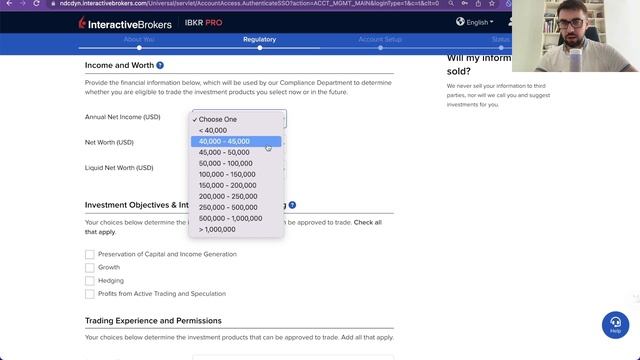Select the 500,000 - 1,000,000 option
This screenshot has height=360, width=640.
[236, 218]
